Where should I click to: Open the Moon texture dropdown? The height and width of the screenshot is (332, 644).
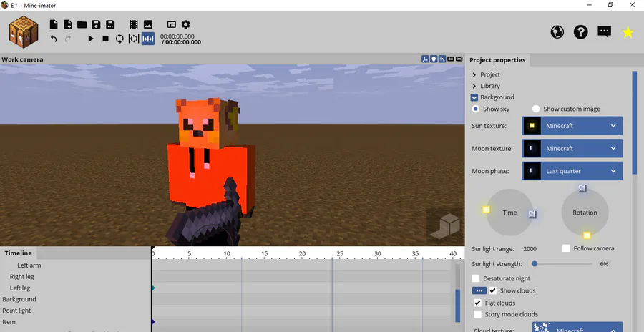click(572, 148)
